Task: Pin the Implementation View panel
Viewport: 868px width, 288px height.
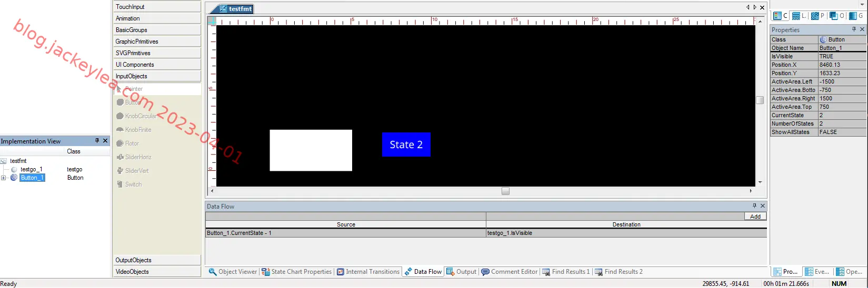Action: pyautogui.click(x=97, y=141)
